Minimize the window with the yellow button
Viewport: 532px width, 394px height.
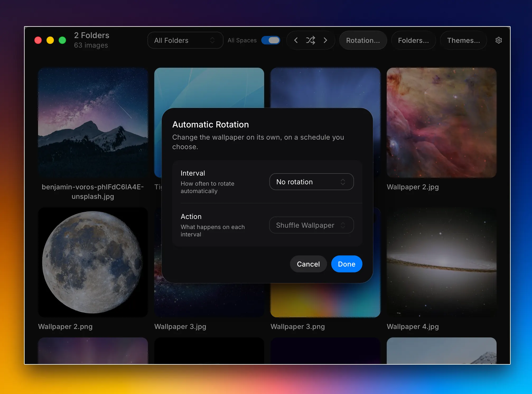[x=50, y=40]
